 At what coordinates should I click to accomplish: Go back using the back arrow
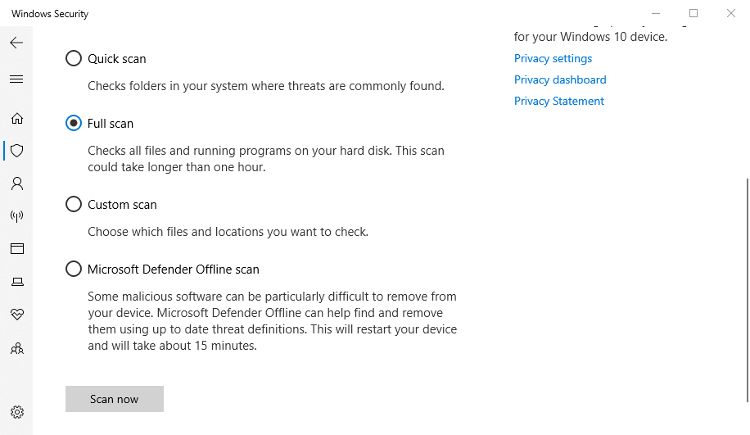pyautogui.click(x=16, y=43)
